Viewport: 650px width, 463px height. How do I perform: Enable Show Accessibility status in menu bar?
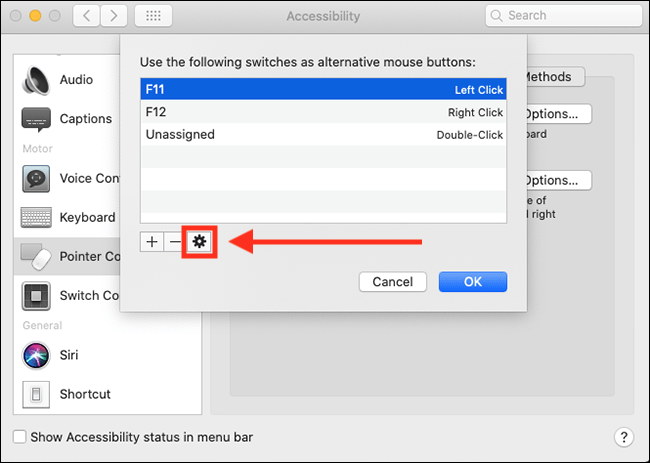pyautogui.click(x=19, y=437)
